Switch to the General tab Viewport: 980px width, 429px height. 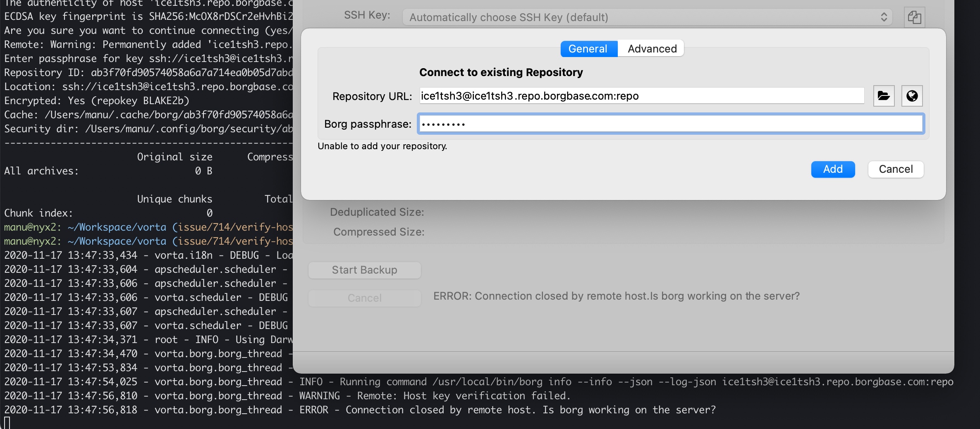(x=589, y=49)
